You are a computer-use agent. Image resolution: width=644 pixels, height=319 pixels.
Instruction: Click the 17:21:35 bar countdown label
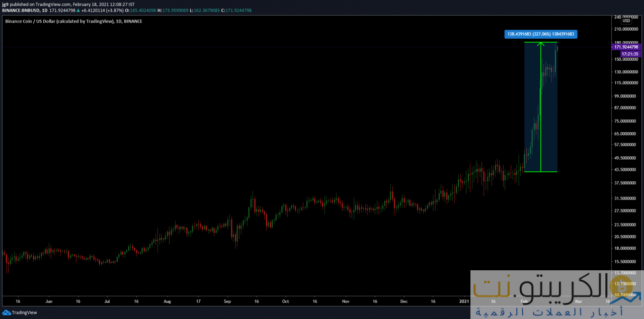coord(630,53)
